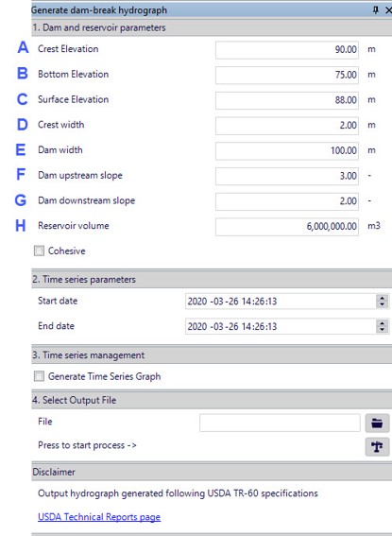Close the Generate dam-break hydrograph panel
The width and height of the screenshot is (392, 536).
(388, 10)
